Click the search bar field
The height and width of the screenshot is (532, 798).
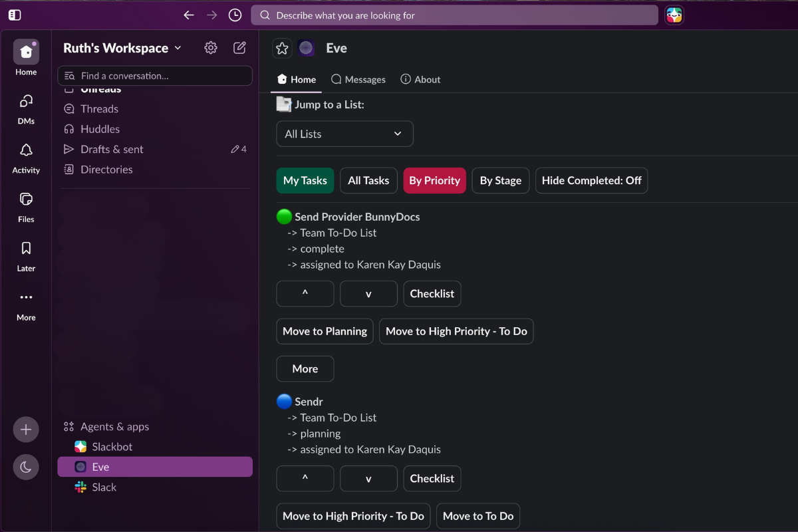(454, 15)
